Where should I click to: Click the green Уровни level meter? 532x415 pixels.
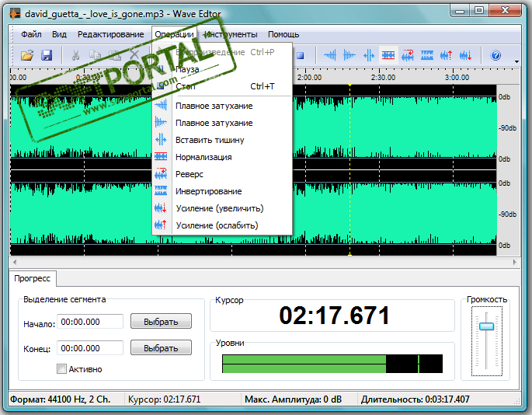(x=332, y=364)
